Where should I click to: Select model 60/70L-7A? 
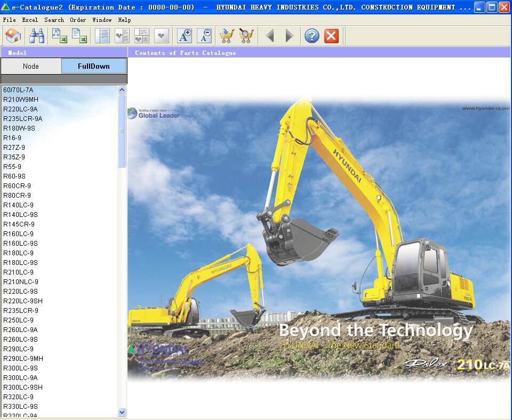click(18, 90)
